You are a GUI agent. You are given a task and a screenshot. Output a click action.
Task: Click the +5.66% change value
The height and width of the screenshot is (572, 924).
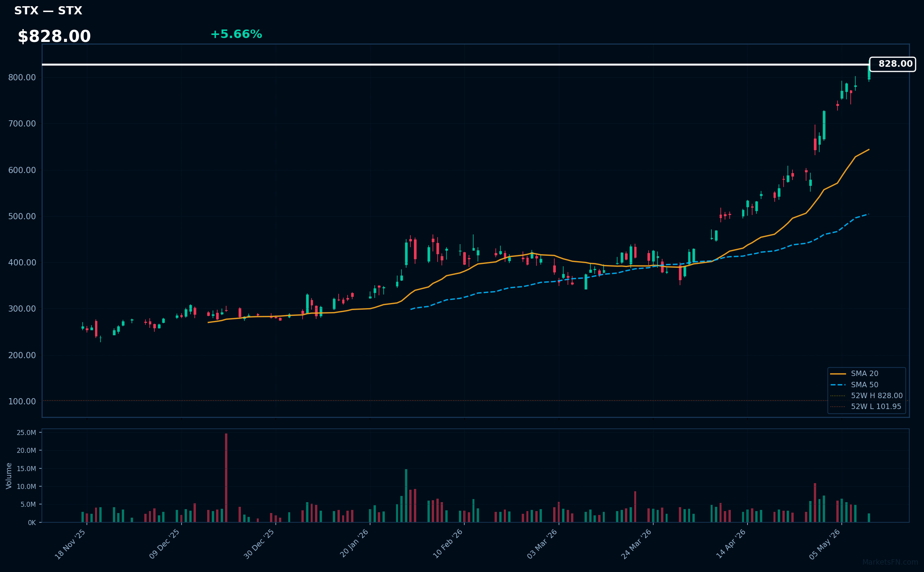tap(236, 34)
